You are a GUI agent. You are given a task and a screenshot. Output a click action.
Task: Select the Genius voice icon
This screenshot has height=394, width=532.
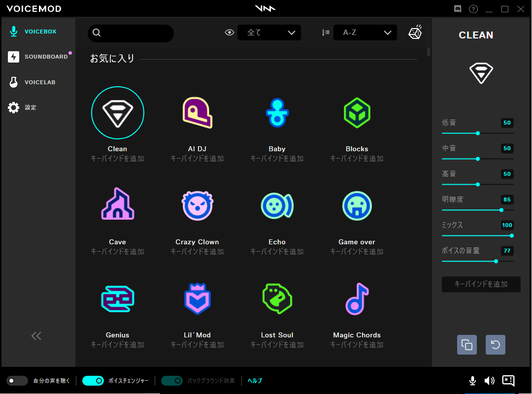[x=117, y=298]
